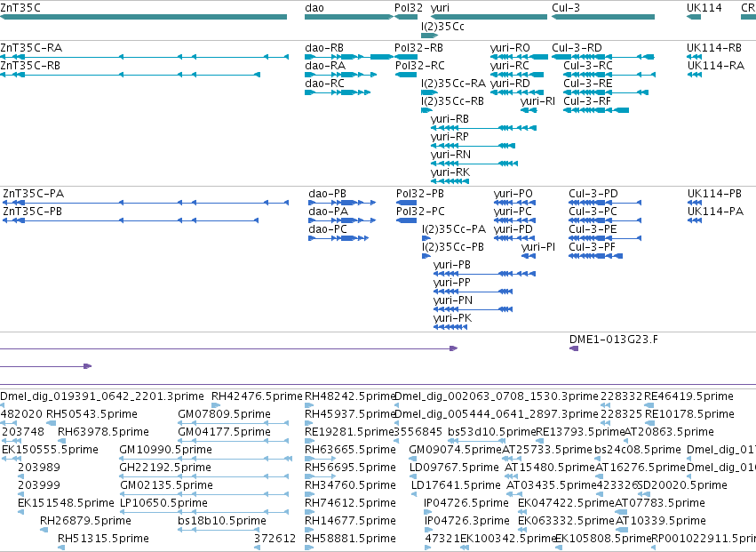Image resolution: width=756 pixels, height=552 pixels.
Task: Click the DME1-013G23.F feature label
Action: pyautogui.click(x=613, y=340)
